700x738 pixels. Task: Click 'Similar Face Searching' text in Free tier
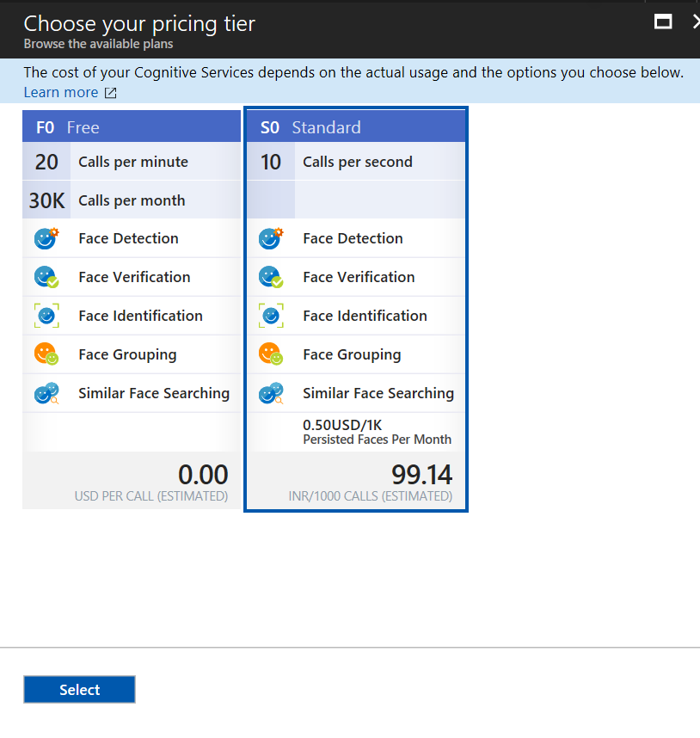click(x=154, y=393)
